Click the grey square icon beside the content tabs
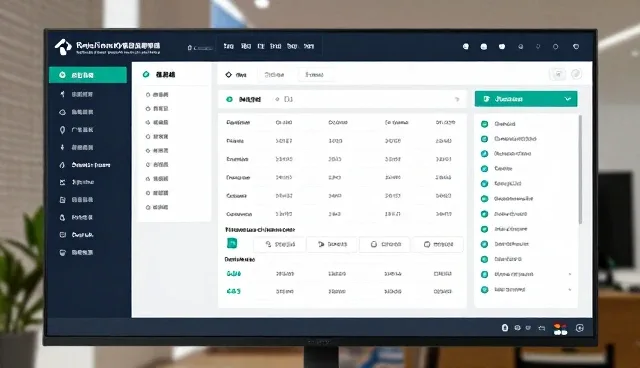Viewport: 640px width, 368px height. pos(558,74)
